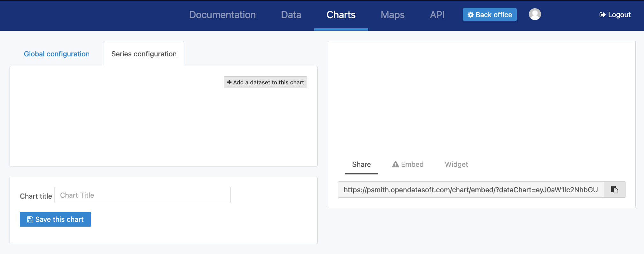This screenshot has height=254, width=644.
Task: Click the plus icon to add a dataset
Action: click(x=229, y=82)
